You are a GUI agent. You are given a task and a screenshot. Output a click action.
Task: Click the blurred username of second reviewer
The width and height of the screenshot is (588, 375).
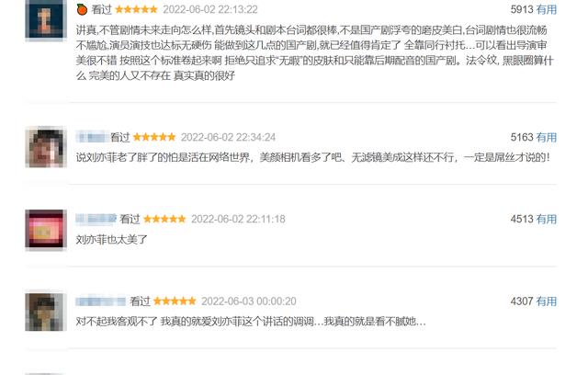pyautogui.click(x=92, y=137)
